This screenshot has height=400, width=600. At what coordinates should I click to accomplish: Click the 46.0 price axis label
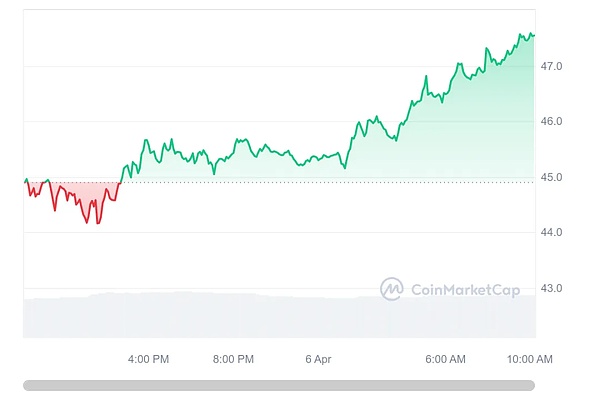click(551, 122)
